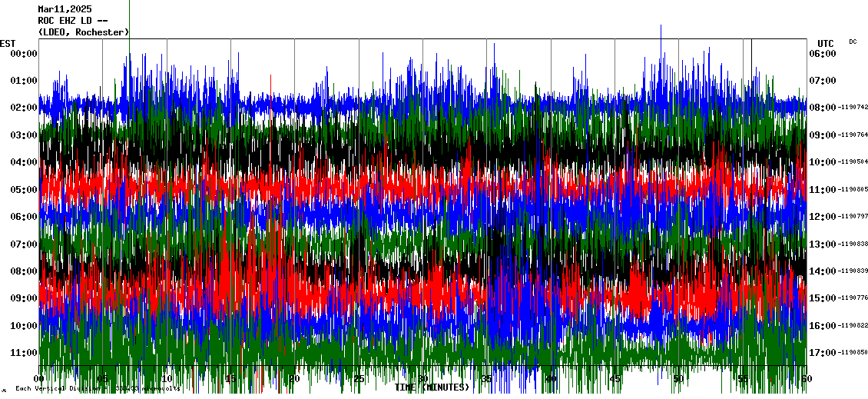Select the 60 minute axis tick label
The image size is (868, 399).
pos(806,379)
